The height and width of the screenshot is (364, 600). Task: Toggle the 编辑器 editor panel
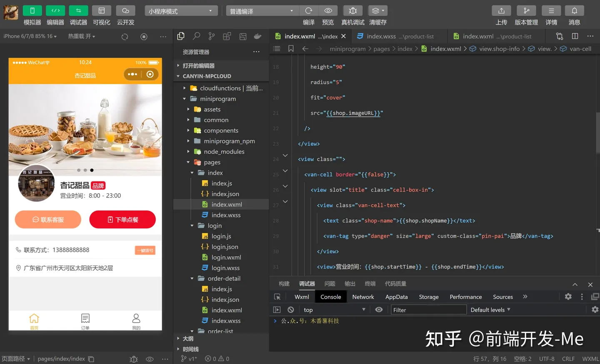55,11
